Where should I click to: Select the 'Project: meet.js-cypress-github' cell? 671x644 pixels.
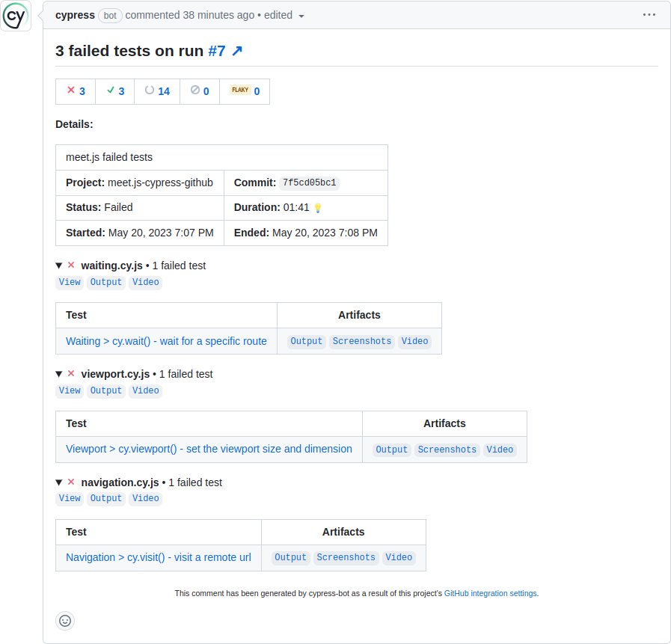140,183
